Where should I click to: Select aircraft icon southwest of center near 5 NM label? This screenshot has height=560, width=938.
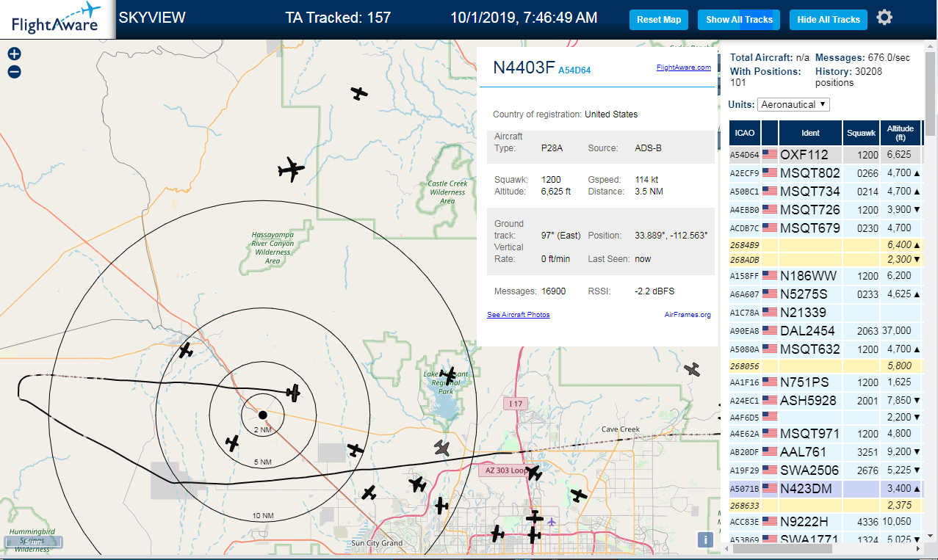click(232, 443)
